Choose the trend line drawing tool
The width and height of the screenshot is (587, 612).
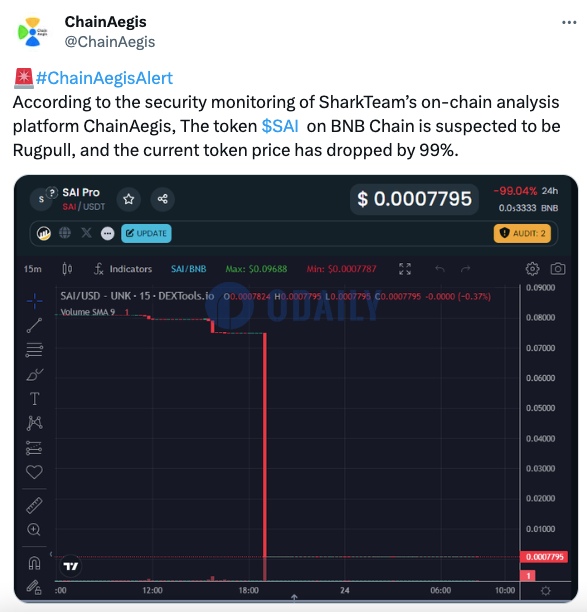(x=34, y=326)
